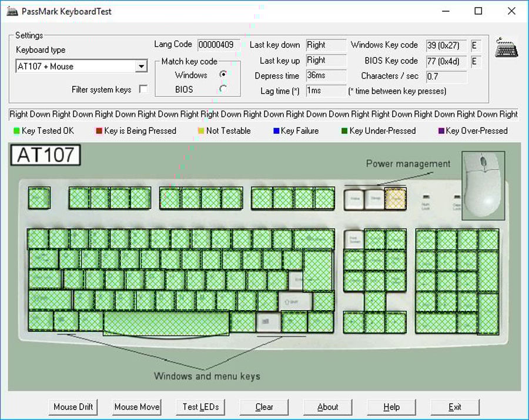This screenshot has width=529, height=420.
Task: Click the Match key code group label
Action: click(189, 61)
